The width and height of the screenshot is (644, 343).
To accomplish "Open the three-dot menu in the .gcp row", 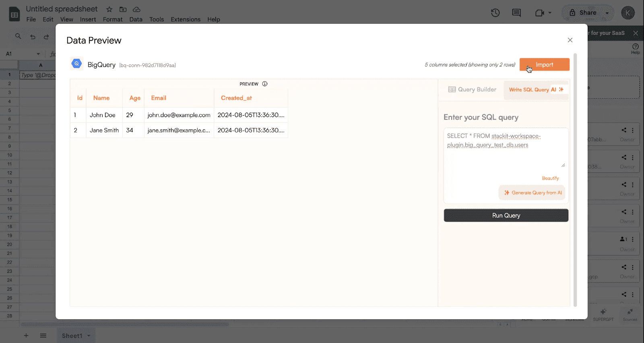I will point(633,267).
